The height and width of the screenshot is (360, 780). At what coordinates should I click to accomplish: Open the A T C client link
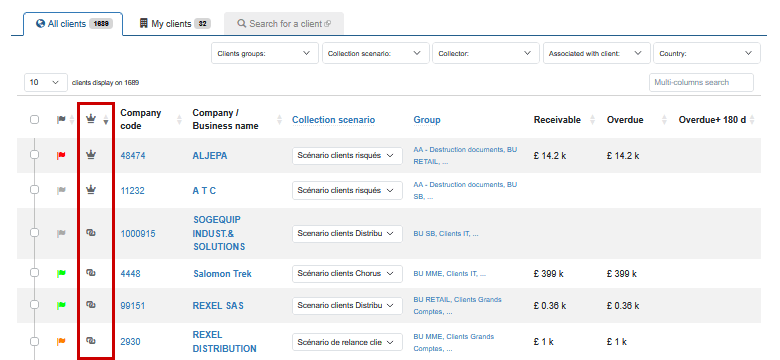coord(204,190)
